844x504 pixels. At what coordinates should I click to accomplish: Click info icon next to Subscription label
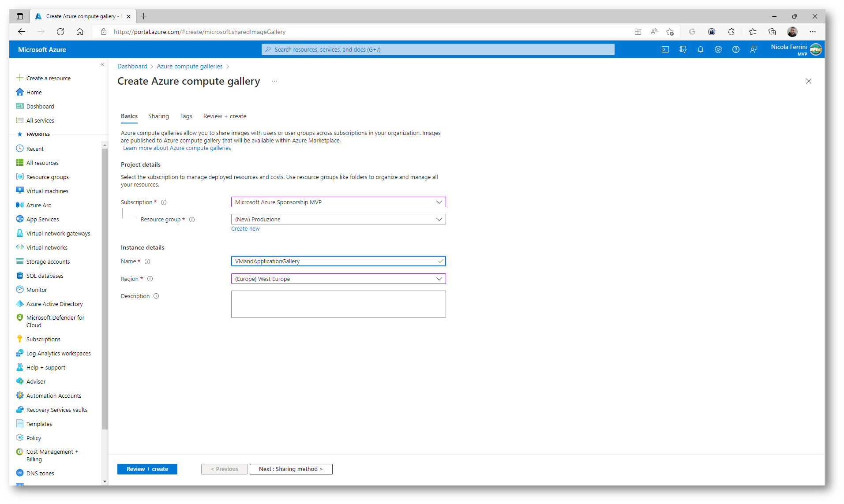[164, 202]
